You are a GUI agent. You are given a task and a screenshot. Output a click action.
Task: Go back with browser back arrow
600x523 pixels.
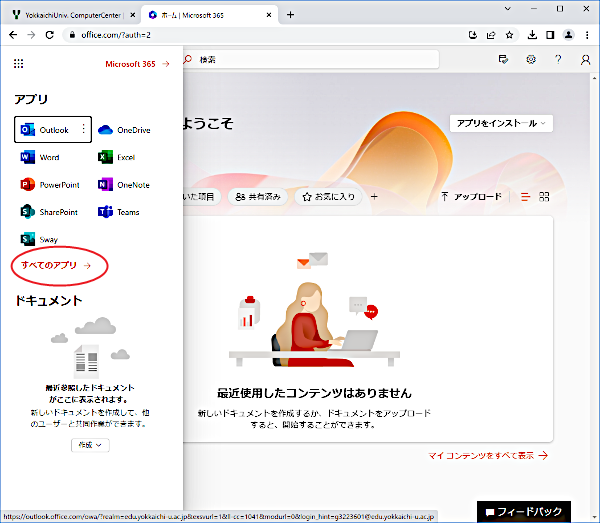13,35
